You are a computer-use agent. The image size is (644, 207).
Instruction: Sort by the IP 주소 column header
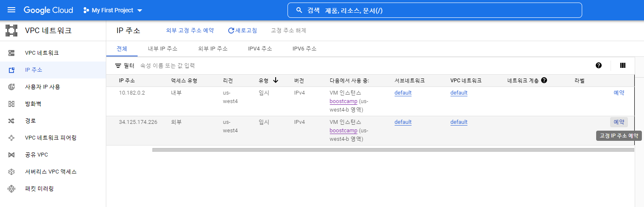tap(127, 81)
